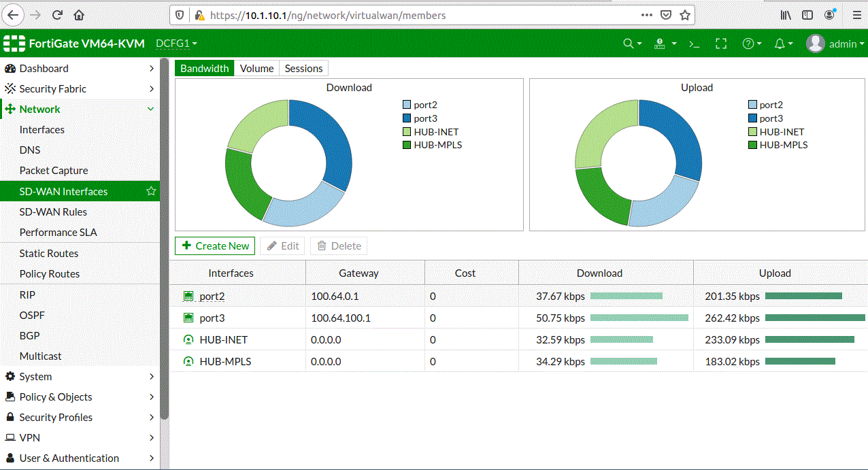Switch to the Sessions tab
Viewport: 868px width, 470px height.
click(x=303, y=68)
